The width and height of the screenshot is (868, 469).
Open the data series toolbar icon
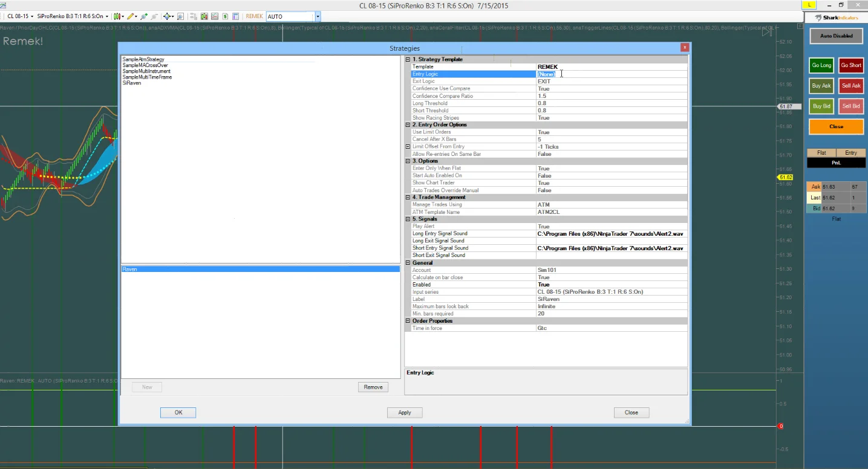tap(193, 16)
